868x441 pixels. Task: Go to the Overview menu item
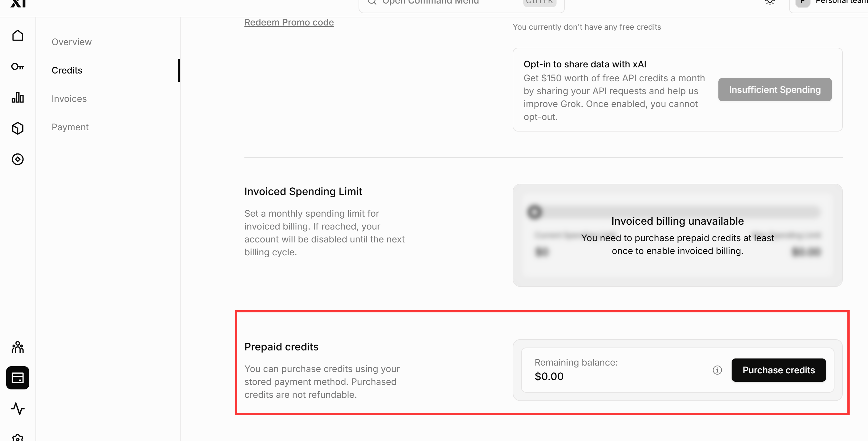[72, 42]
